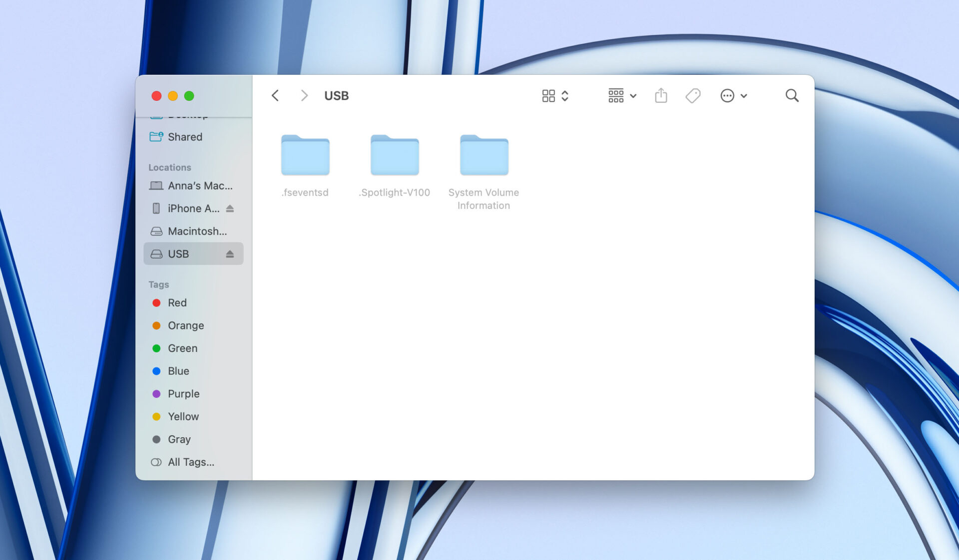Navigate forward using the forward chevron
This screenshot has height=560, width=959.
coord(304,95)
